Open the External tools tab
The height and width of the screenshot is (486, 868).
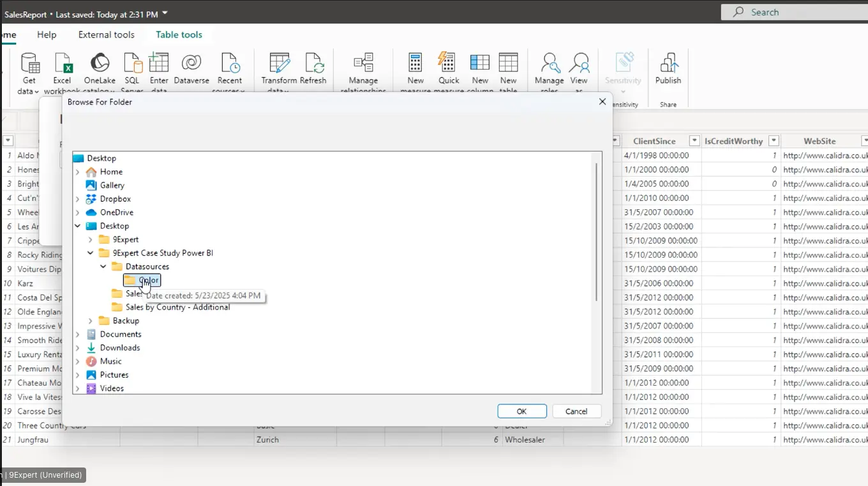(107, 34)
